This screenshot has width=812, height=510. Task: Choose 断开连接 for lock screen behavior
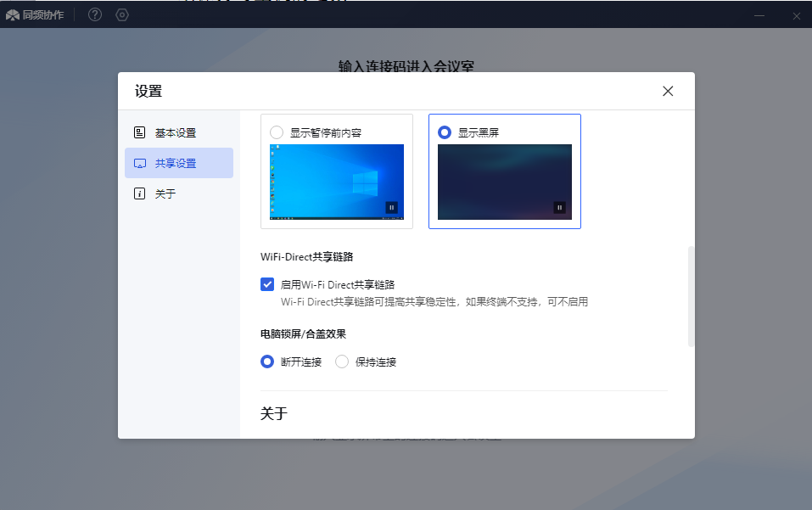tap(267, 361)
